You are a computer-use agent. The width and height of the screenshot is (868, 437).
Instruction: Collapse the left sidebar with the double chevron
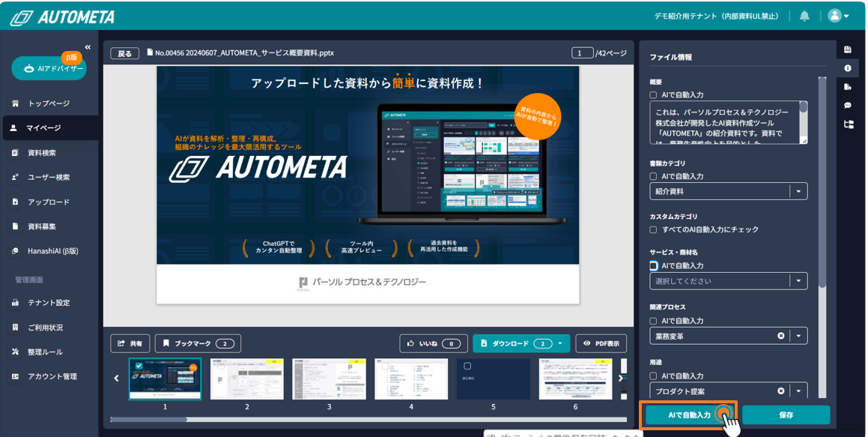click(88, 47)
